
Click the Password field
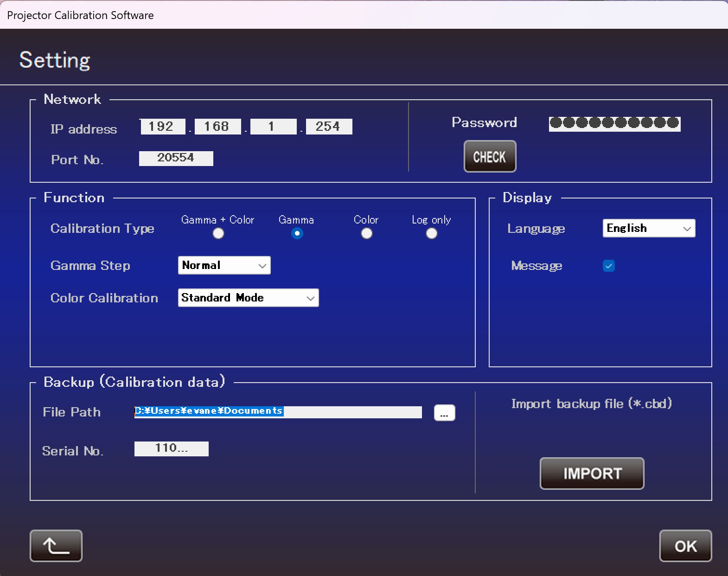click(615, 123)
